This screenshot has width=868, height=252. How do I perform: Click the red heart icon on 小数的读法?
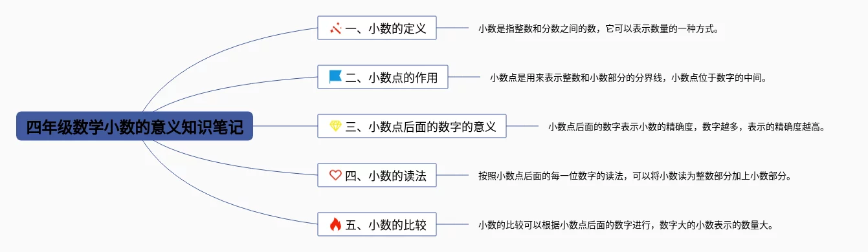click(335, 175)
